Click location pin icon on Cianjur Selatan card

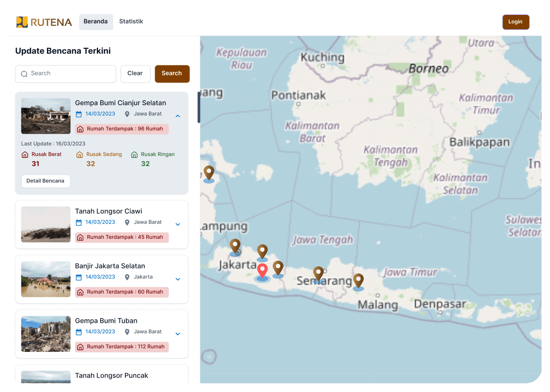127,114
